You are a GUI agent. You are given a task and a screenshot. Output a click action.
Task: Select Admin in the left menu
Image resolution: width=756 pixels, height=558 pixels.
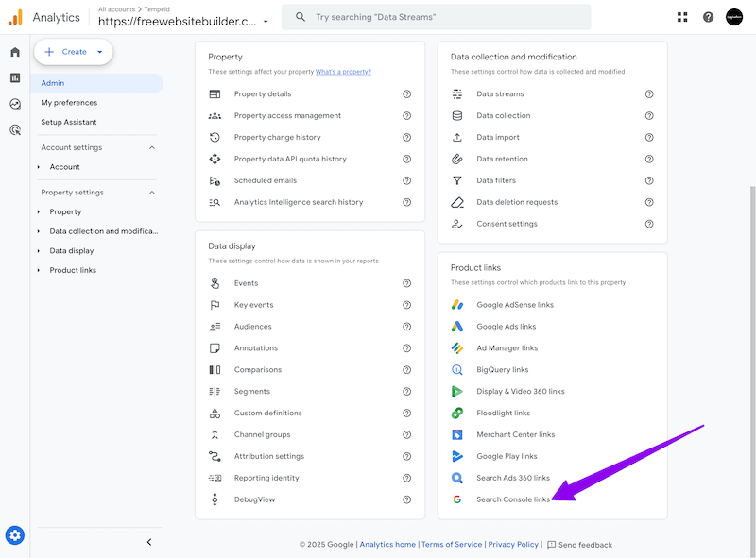(x=97, y=83)
